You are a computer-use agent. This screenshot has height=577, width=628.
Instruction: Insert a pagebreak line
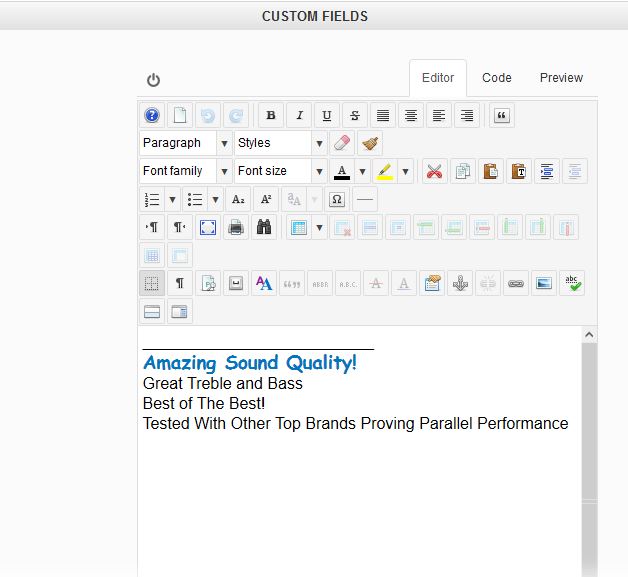pos(152,312)
